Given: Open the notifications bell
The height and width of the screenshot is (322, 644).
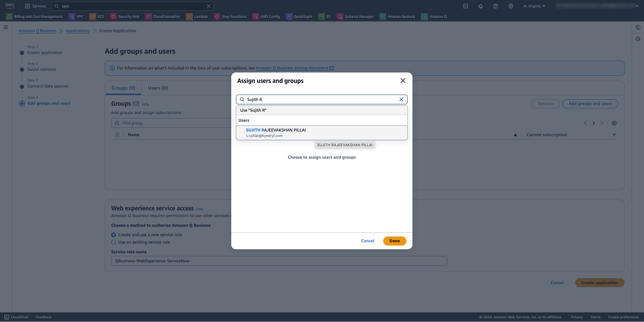Looking at the screenshot, I should (x=480, y=6).
